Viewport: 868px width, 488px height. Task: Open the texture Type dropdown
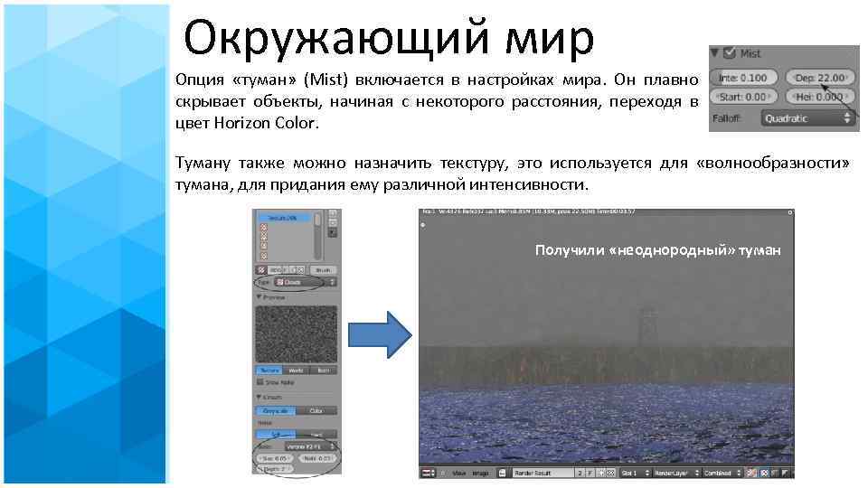point(305,282)
